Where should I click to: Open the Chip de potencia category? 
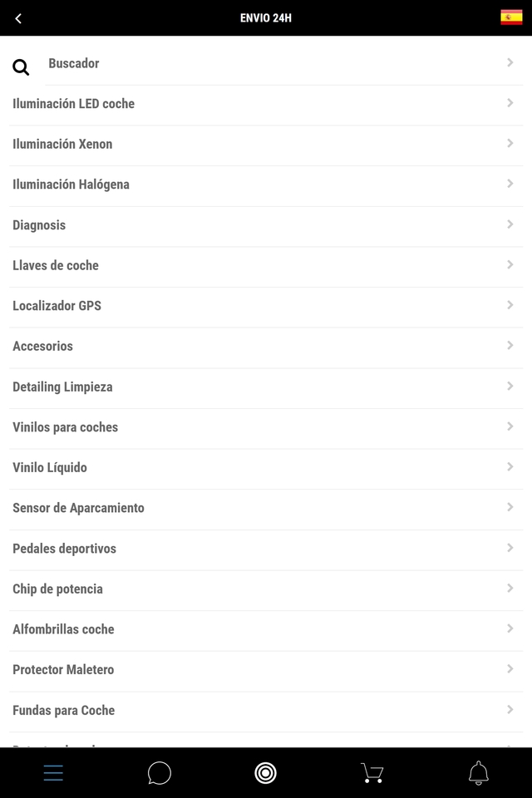click(x=266, y=589)
